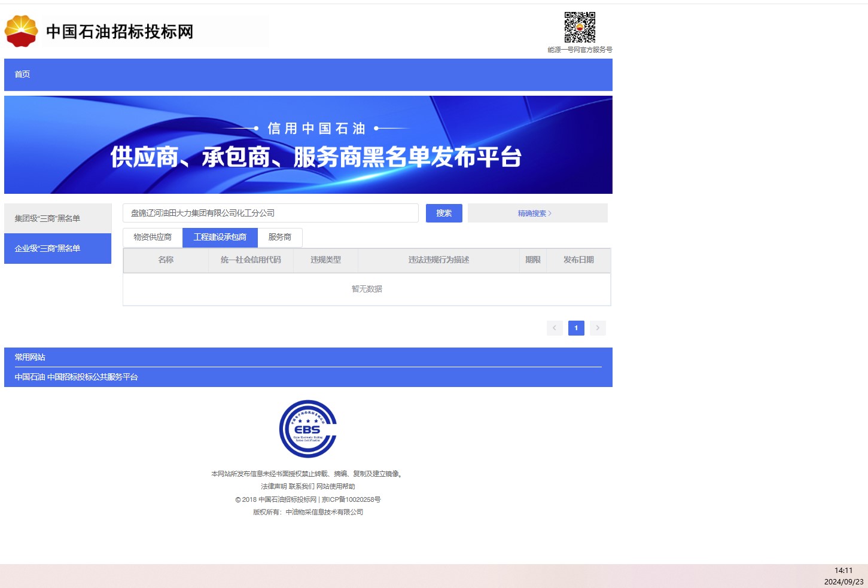The image size is (868, 588).
Task: Click the 京ICP备10020258号 record link
Action: pos(351,499)
